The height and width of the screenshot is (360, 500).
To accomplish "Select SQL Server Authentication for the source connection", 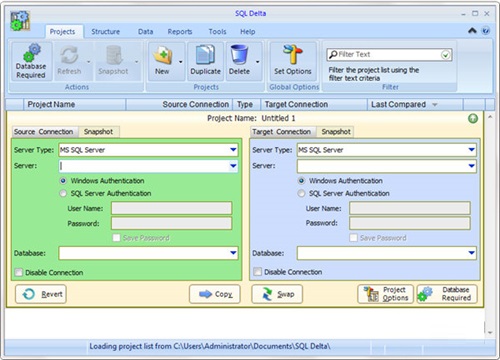I will (63, 193).
